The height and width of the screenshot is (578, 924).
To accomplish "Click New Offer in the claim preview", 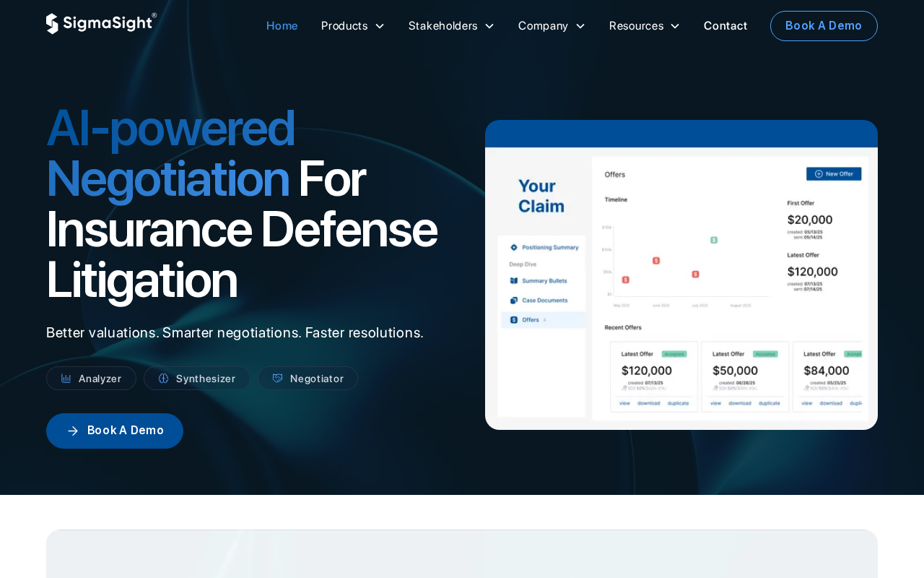I will coord(834,173).
